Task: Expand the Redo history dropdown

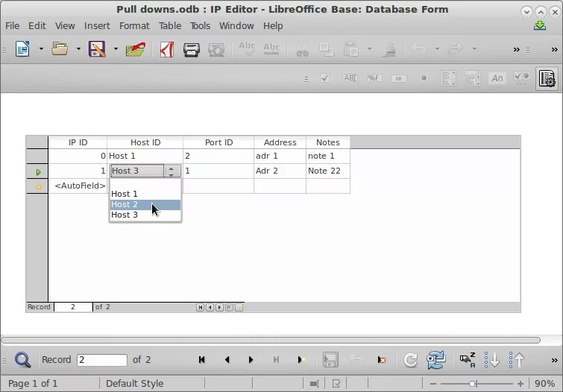Action: 474,49
